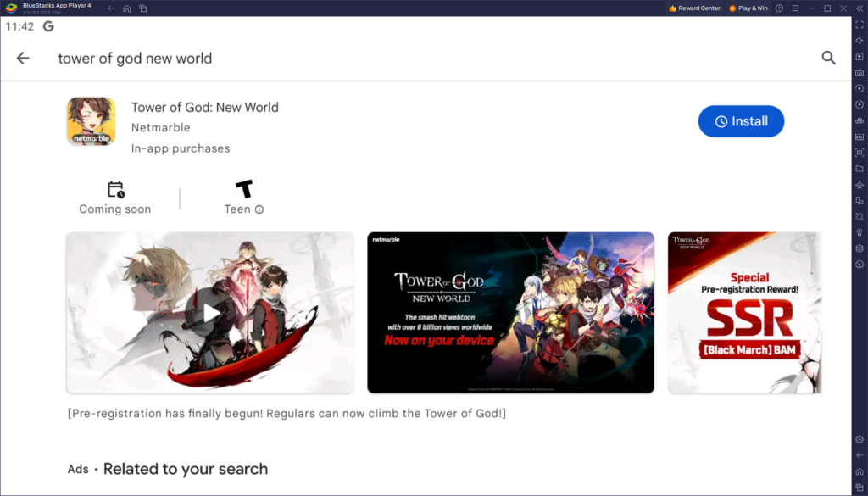The height and width of the screenshot is (496, 868).
Task: Click the back arrow in the search bar
Action: click(x=23, y=58)
